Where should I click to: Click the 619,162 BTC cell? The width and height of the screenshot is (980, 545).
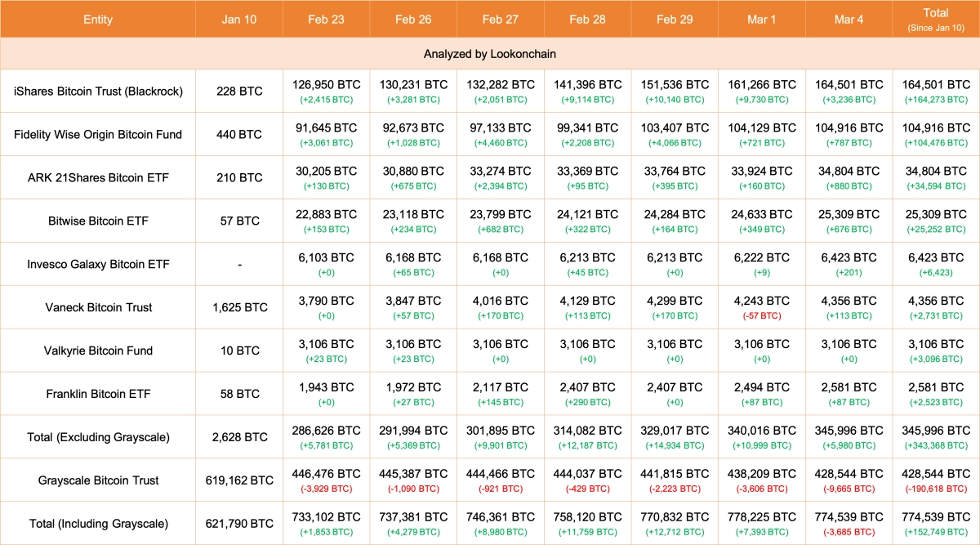tap(239, 480)
